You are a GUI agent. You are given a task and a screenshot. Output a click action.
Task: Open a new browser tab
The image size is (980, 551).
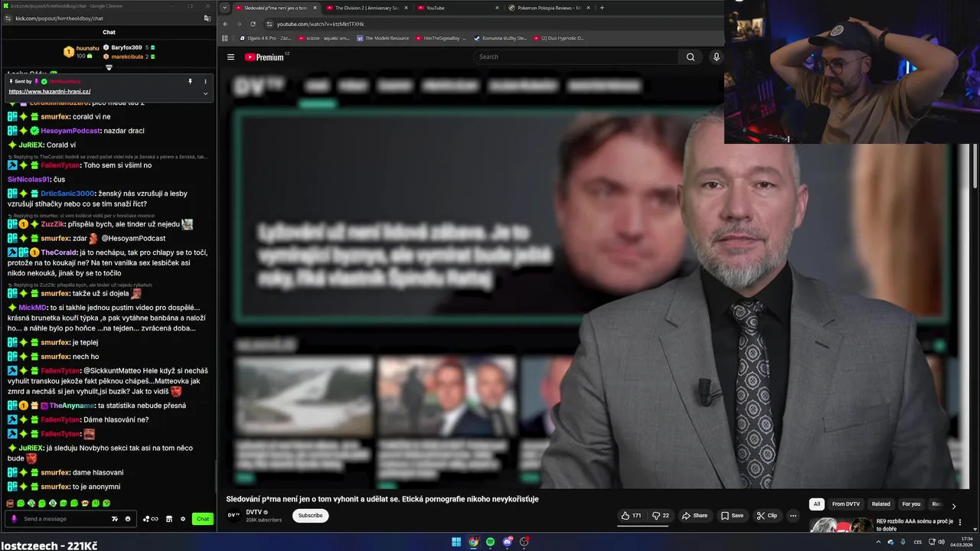(602, 8)
